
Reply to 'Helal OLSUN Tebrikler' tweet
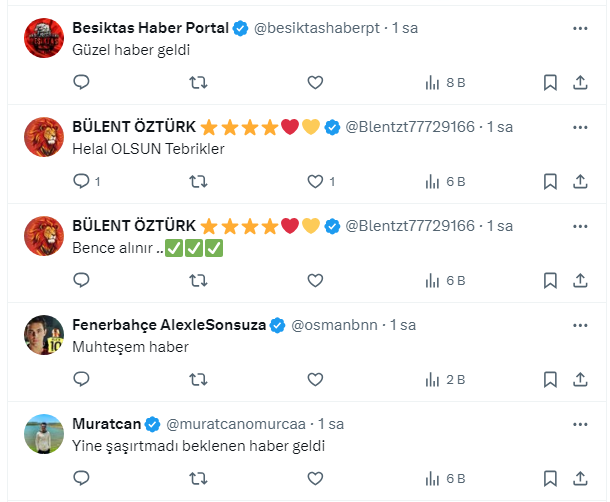click(82, 181)
